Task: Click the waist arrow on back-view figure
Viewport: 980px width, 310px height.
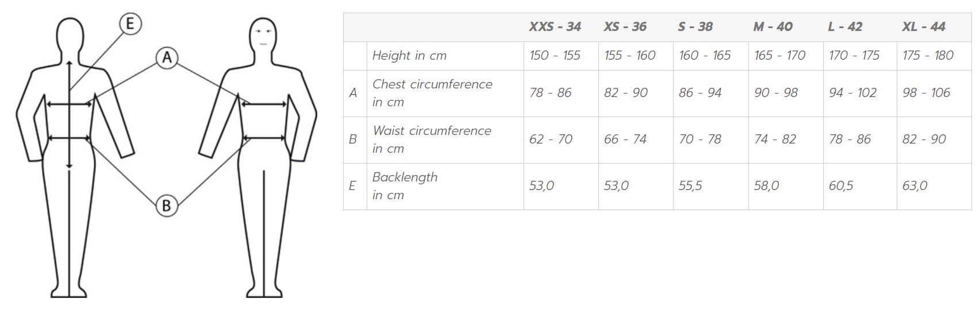Action: point(69,138)
